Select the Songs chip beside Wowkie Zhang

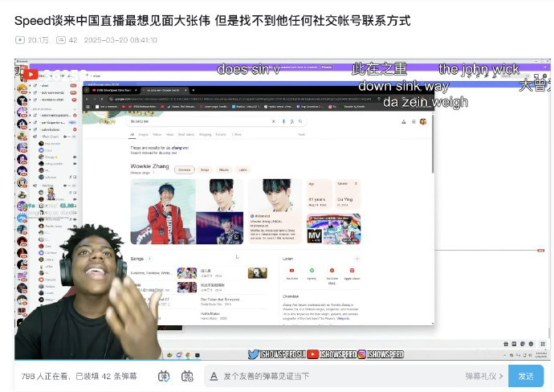point(205,169)
